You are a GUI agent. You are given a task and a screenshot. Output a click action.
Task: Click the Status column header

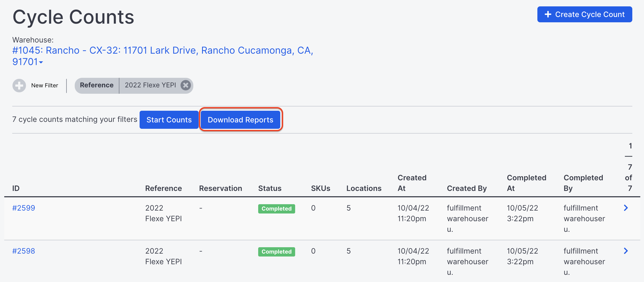pyautogui.click(x=270, y=188)
